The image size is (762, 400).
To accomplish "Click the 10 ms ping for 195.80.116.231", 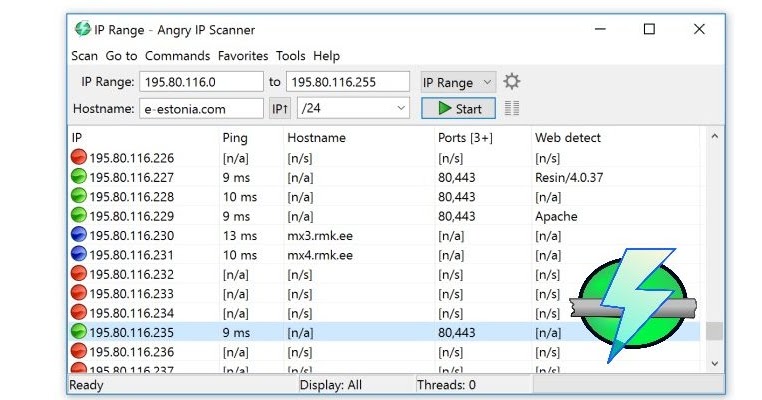I will coord(240,255).
